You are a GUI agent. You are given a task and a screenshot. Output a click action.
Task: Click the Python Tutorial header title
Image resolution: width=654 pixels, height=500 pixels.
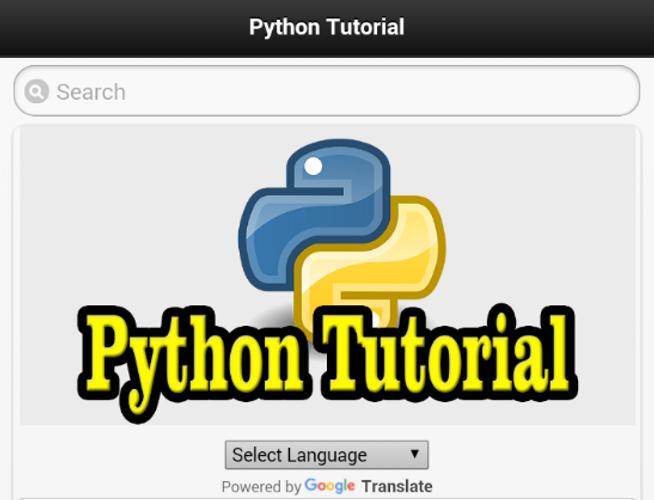[327, 27]
